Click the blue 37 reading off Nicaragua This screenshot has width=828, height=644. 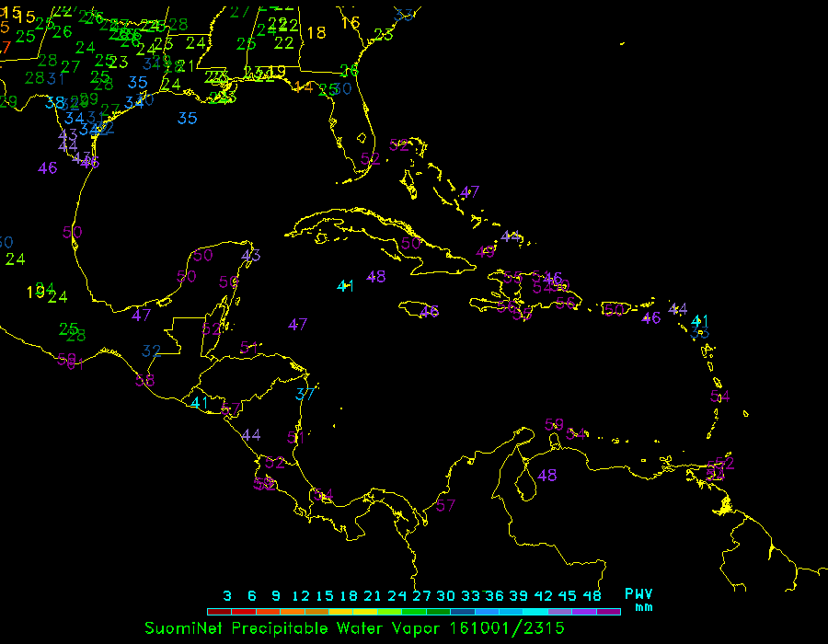[305, 394]
